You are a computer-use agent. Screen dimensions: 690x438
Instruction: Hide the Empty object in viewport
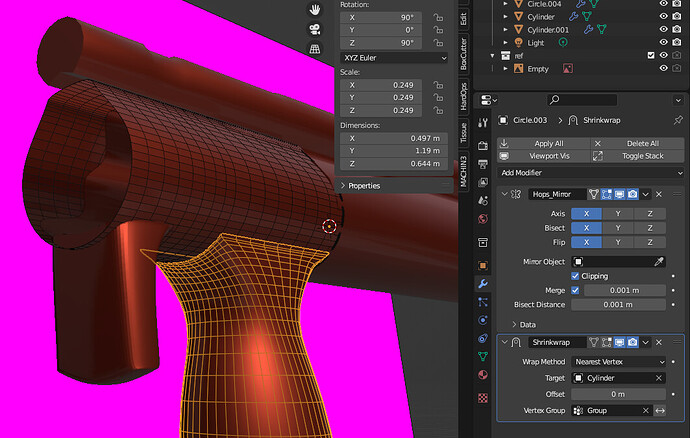[x=664, y=68]
